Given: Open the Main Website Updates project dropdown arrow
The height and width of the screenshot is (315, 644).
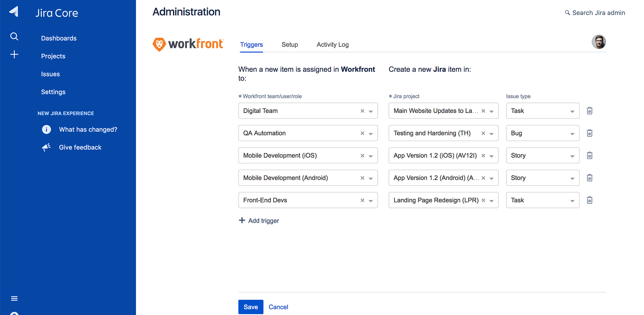Looking at the screenshot, I should (x=491, y=112).
